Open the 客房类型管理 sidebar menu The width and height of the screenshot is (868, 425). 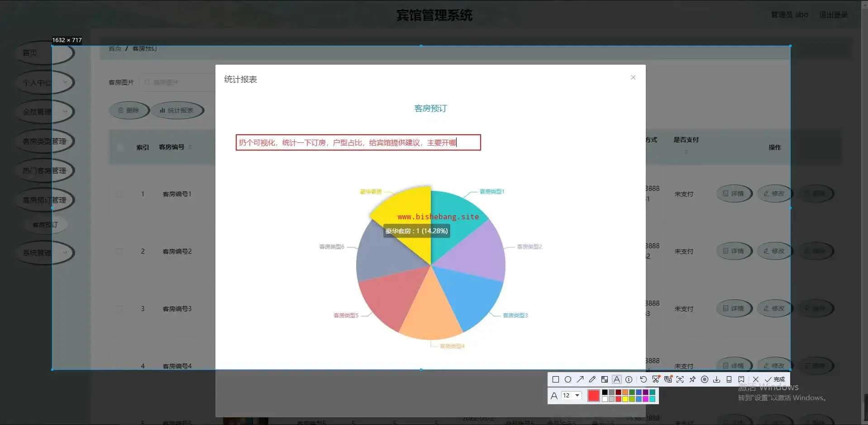tap(44, 141)
